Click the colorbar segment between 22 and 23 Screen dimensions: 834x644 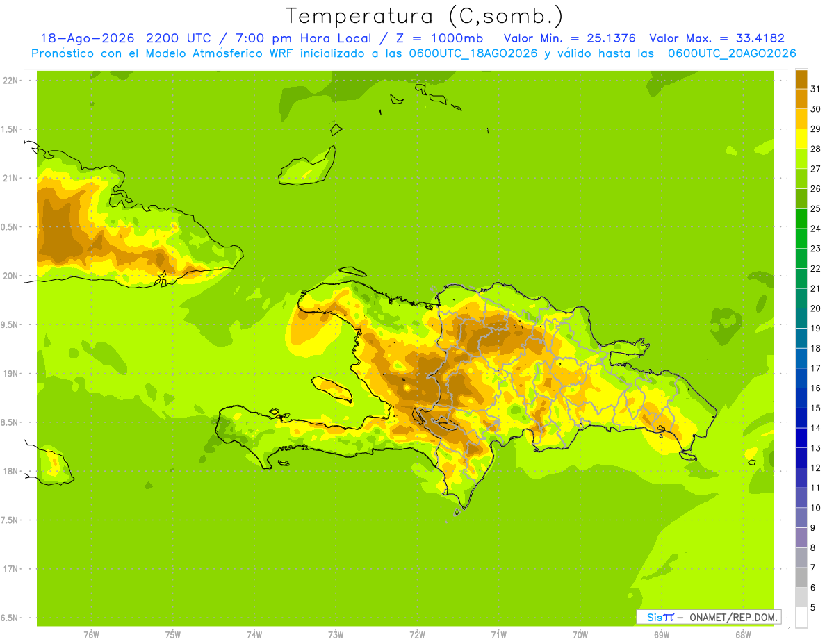coord(801,258)
